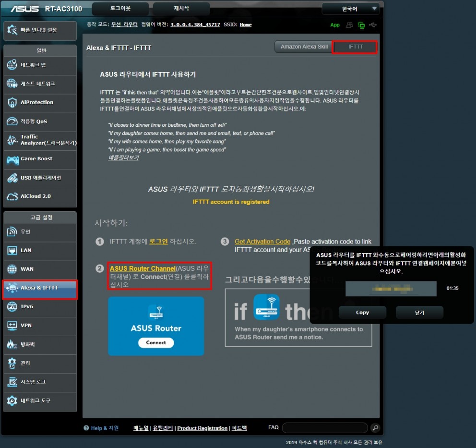Screen dimensions: 476x448
Task: Switch to the IFTTT tab
Action: (355, 47)
